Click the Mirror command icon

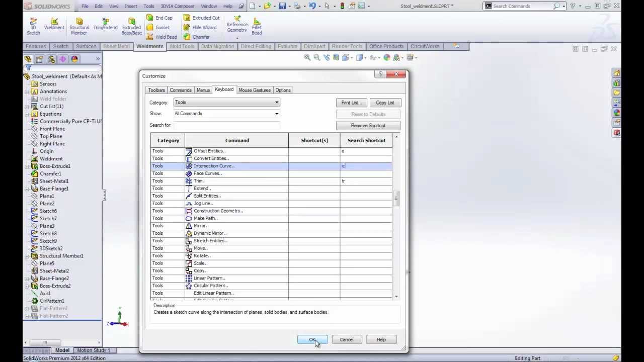click(189, 226)
